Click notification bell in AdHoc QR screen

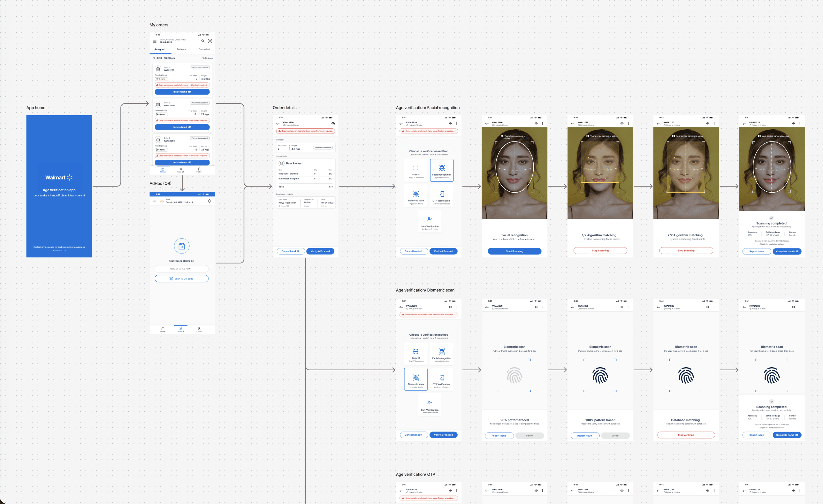[x=210, y=201]
